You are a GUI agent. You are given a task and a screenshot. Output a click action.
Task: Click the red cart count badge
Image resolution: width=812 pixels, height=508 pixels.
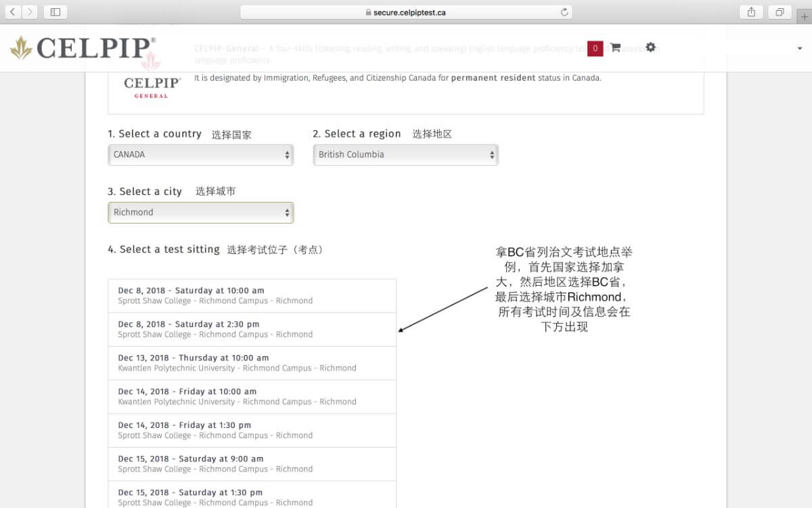pos(595,48)
